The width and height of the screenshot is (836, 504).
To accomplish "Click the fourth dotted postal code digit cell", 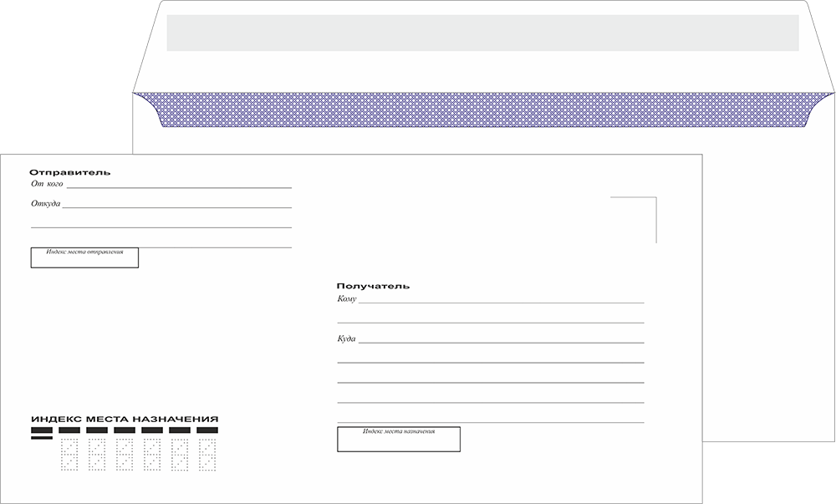I will tap(152, 455).
